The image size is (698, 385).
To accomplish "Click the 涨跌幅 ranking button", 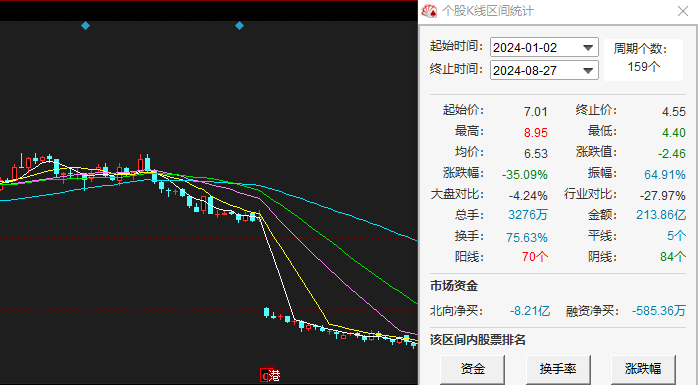I will (x=643, y=369).
